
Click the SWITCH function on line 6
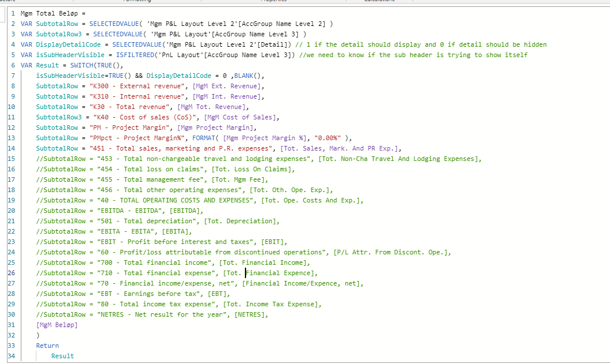click(x=81, y=65)
